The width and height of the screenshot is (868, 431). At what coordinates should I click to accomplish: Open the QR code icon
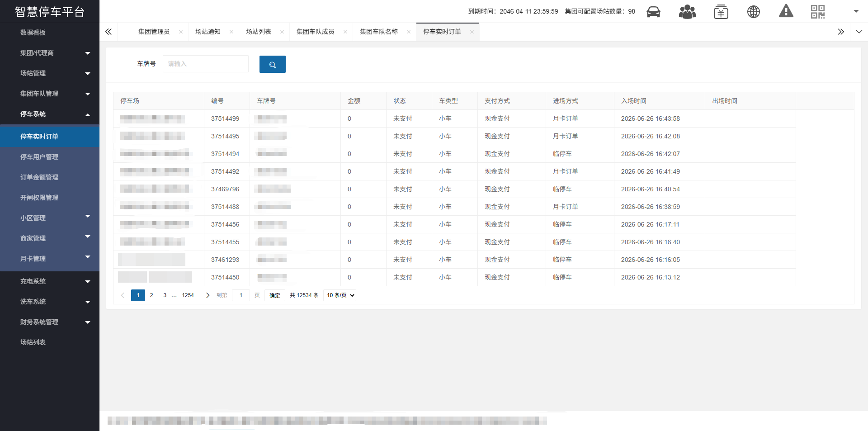tap(818, 12)
